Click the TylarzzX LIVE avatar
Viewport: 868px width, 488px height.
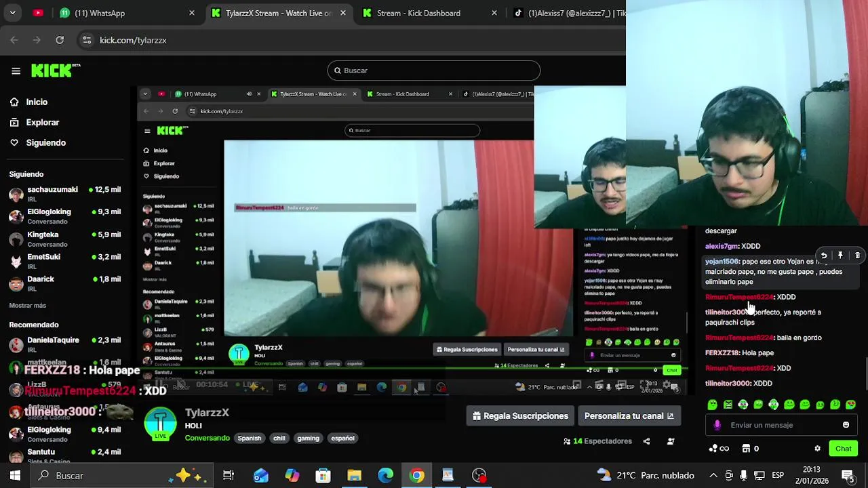161,424
